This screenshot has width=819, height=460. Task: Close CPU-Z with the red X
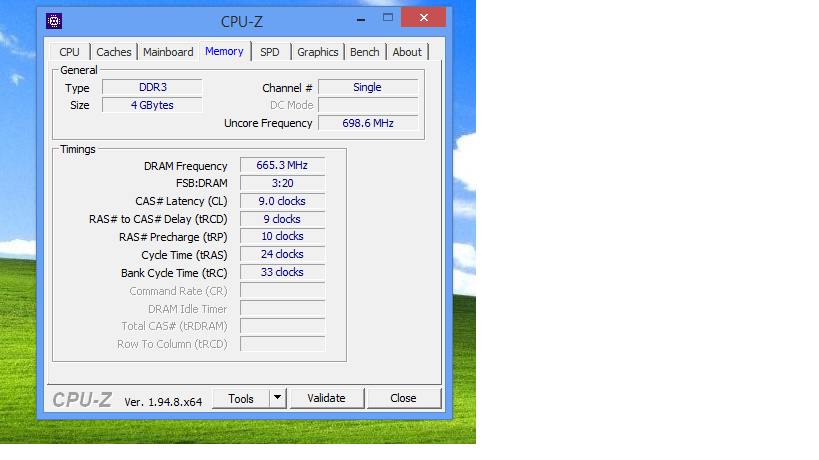tap(424, 17)
